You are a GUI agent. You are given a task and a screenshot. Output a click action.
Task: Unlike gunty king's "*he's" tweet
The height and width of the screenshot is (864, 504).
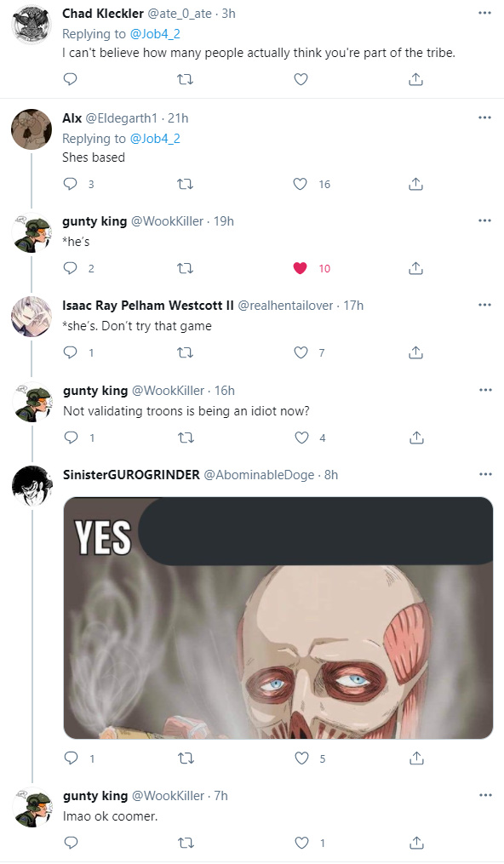coord(301,268)
